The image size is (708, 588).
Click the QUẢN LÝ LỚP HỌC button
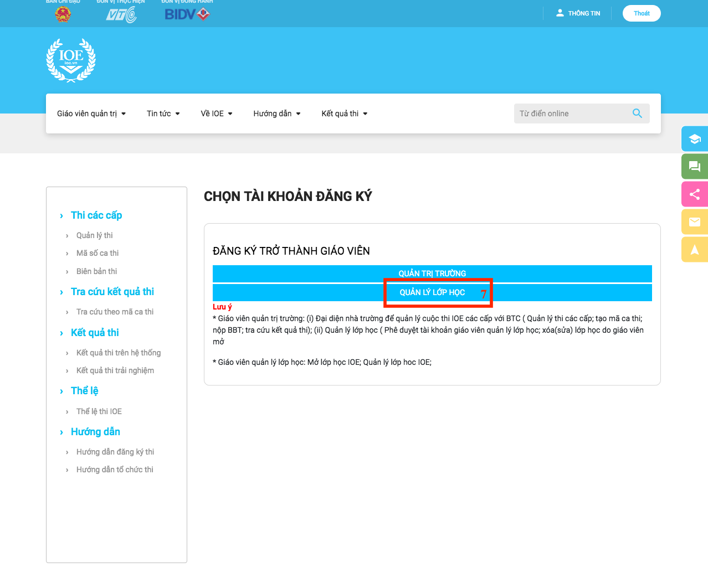432,292
